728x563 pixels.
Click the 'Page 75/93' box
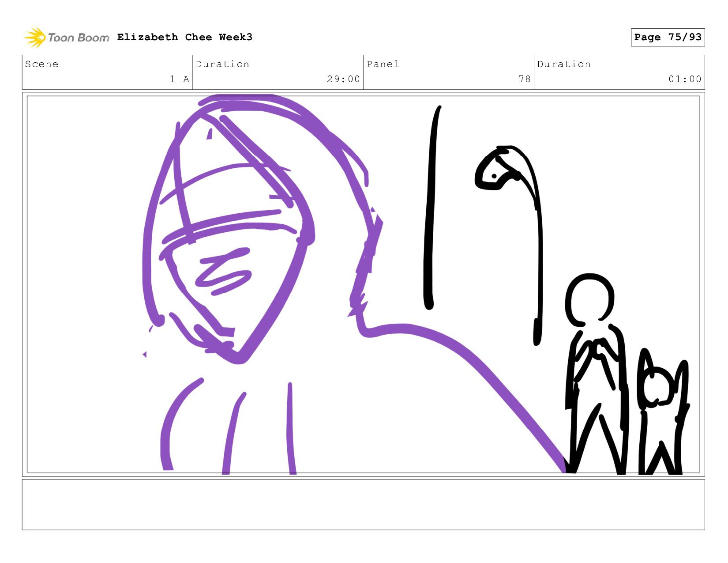click(668, 37)
